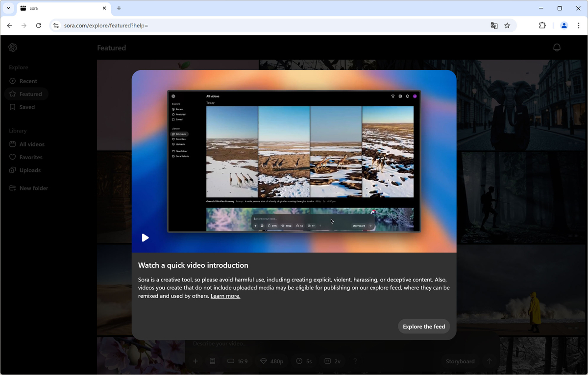Viewport: 588px width, 375px height.
Task: Open the Learn more link
Action: point(225,296)
